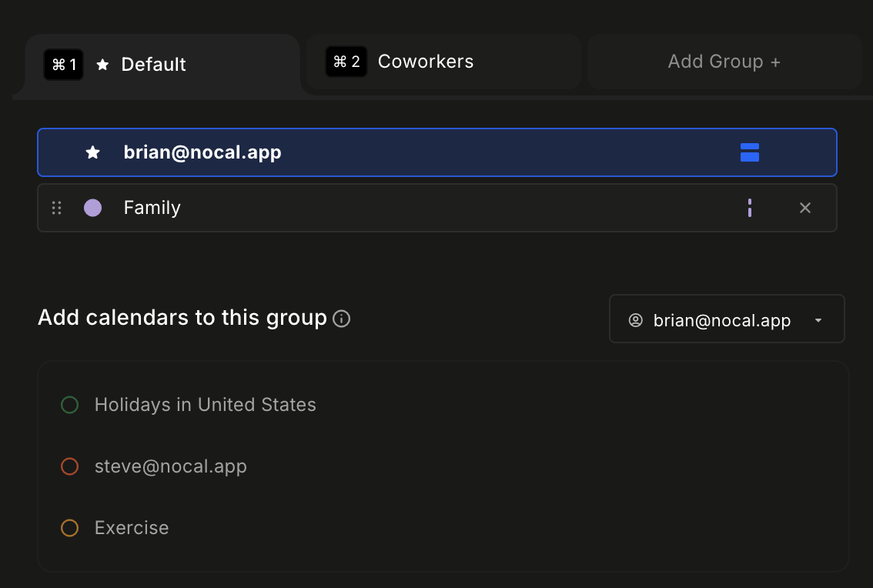Click the ⌘2 shortcut badge on Coworkers tab
This screenshot has height=588, width=873.
(346, 61)
